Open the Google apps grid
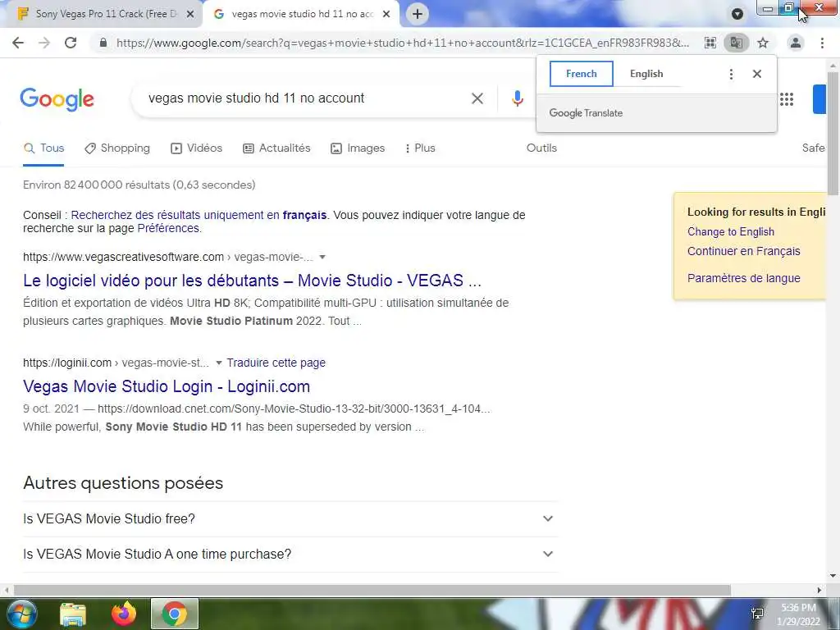840x630 pixels. [x=787, y=99]
